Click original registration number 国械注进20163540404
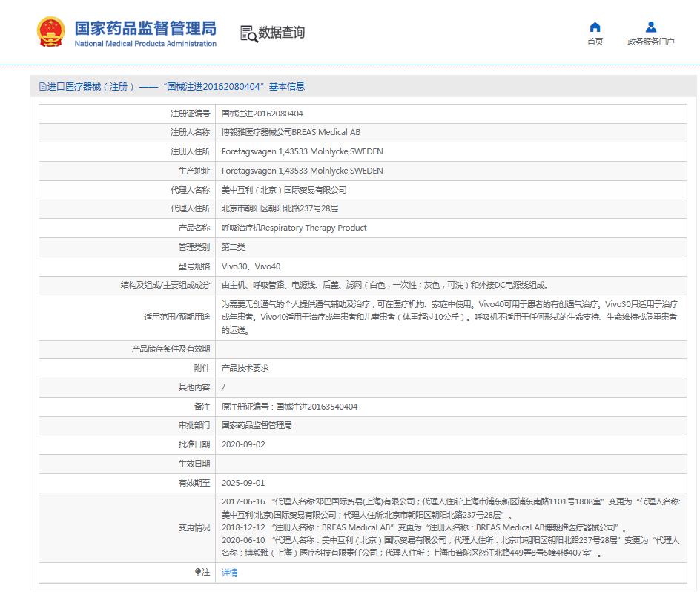 click(290, 407)
